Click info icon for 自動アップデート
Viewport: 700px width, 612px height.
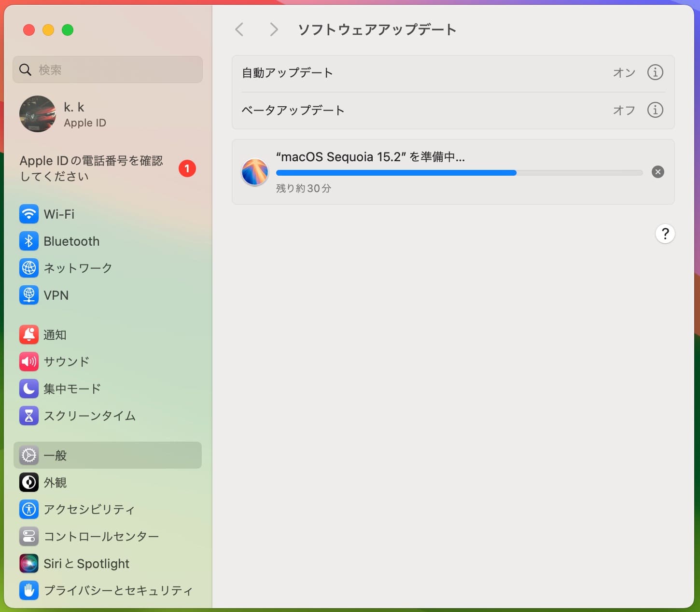tap(655, 72)
